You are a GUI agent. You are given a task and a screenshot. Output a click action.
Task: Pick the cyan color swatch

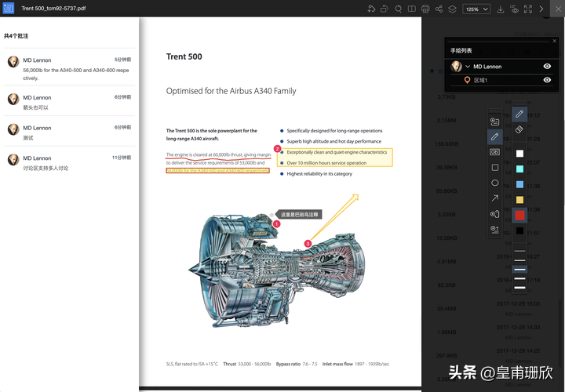(x=519, y=169)
